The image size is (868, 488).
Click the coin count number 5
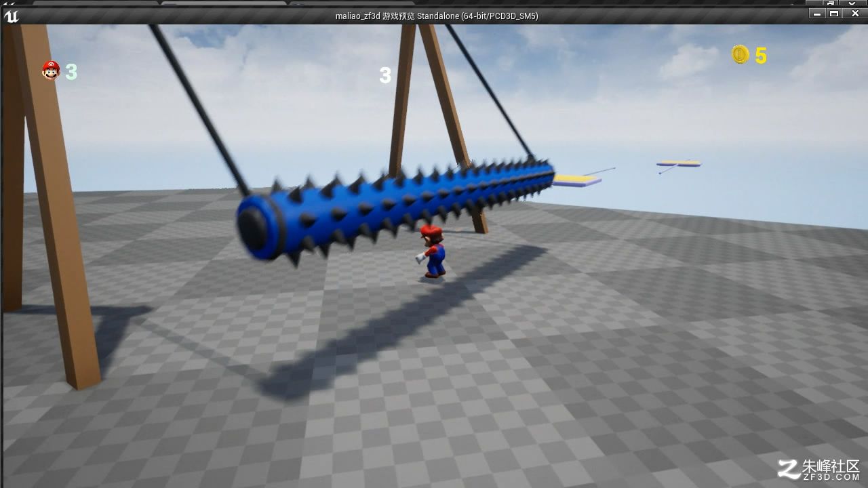[x=761, y=56]
